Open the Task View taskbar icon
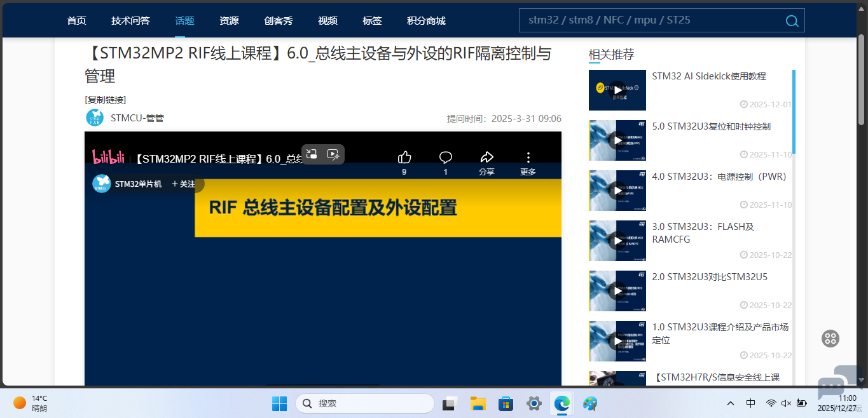The image size is (868, 418). [x=450, y=403]
